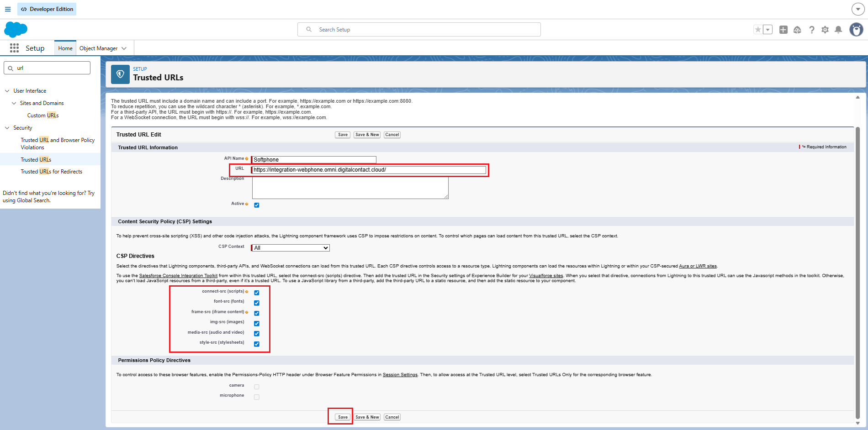Click the quick find magnifier icon
The image size is (868, 430).
coord(11,68)
